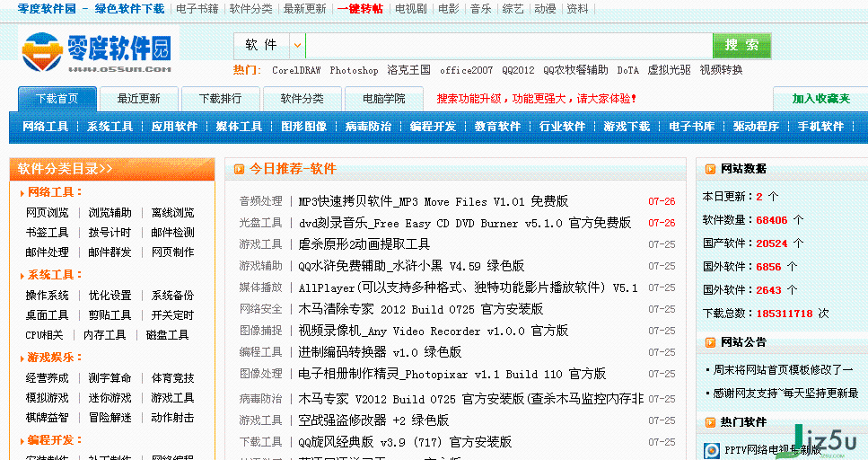This screenshot has width=868, height=460.
Task: Click the 网页浏览 sidebar link
Action: click(47, 213)
